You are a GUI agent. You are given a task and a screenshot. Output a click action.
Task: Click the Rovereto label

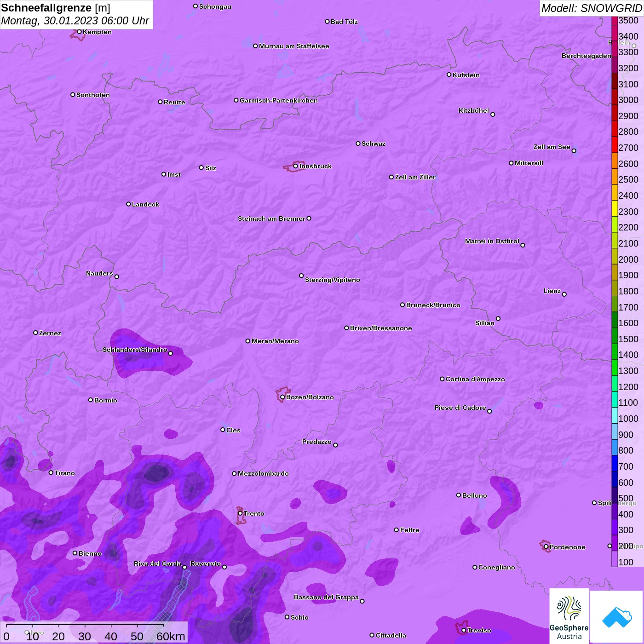206,563
